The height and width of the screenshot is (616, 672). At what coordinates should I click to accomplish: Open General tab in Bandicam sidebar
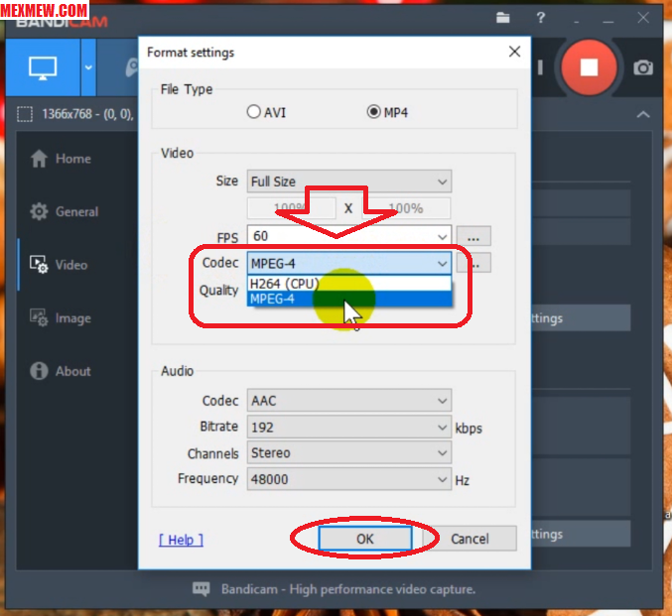(65, 211)
